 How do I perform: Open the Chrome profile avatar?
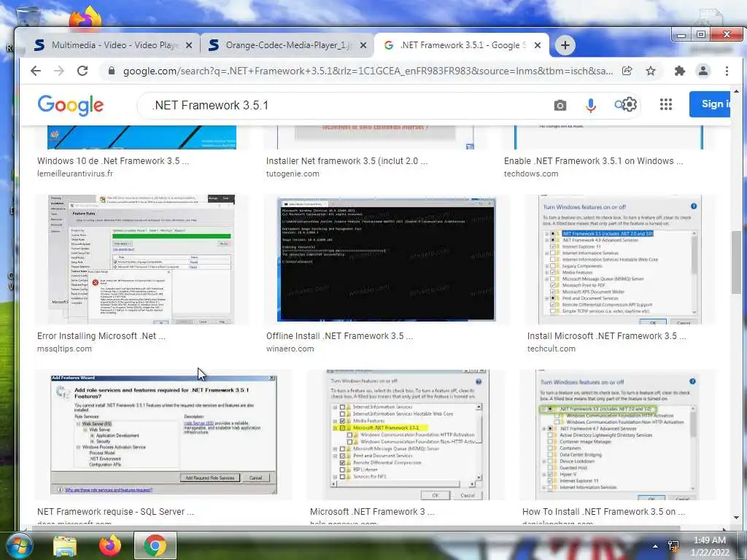(x=703, y=71)
